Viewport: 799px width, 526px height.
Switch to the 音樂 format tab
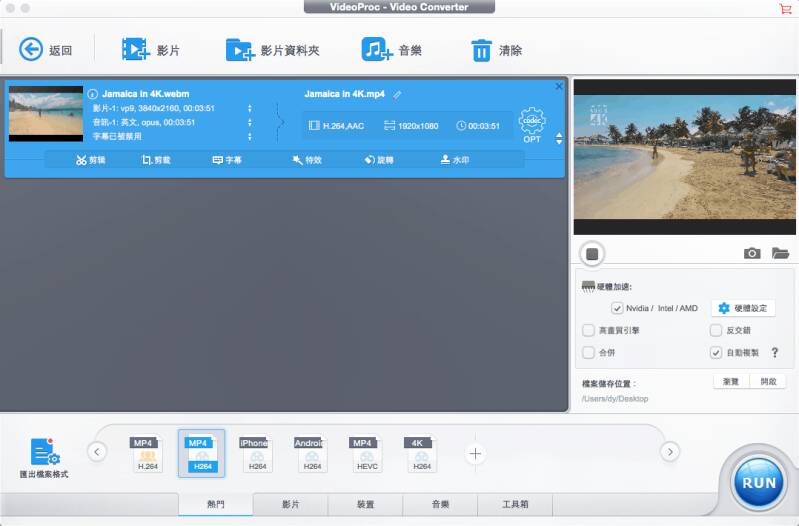440,504
